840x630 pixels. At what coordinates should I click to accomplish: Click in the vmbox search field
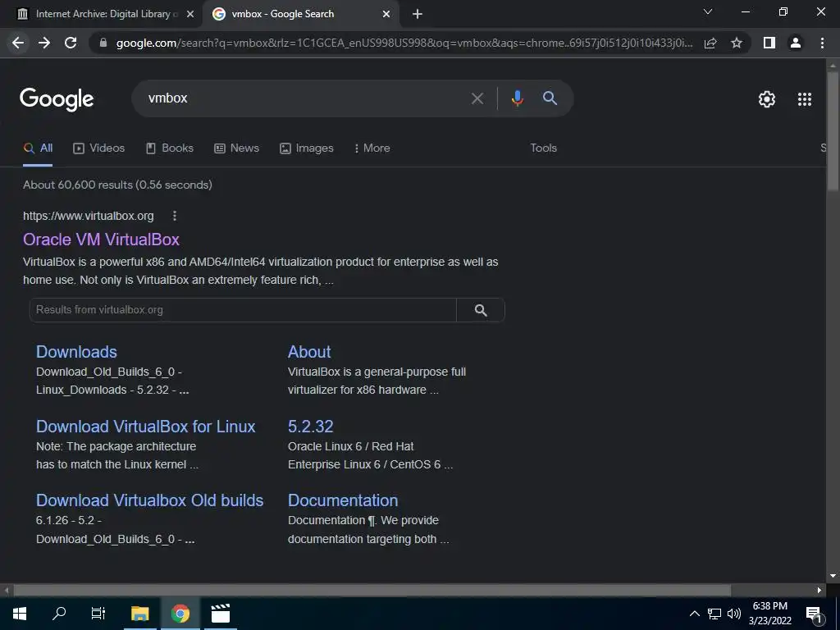click(300, 98)
